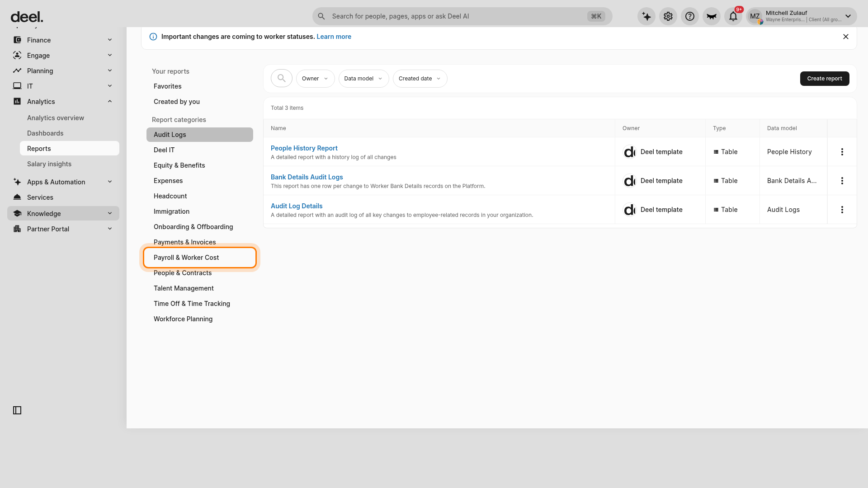The height and width of the screenshot is (488, 868).
Task: Click the MZ user avatar
Action: (x=755, y=16)
